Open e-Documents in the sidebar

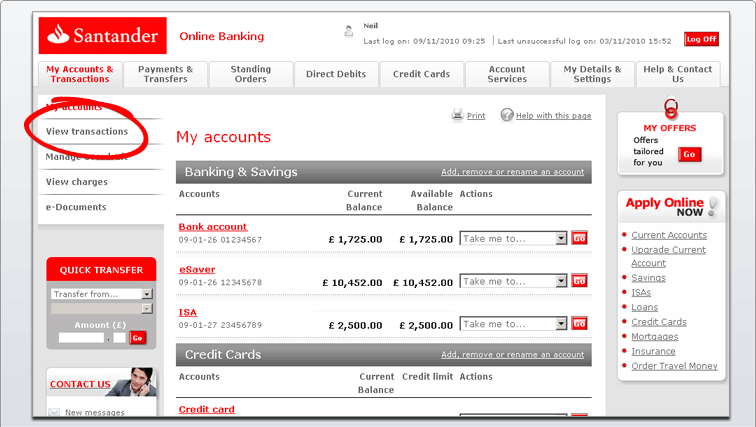(x=76, y=207)
